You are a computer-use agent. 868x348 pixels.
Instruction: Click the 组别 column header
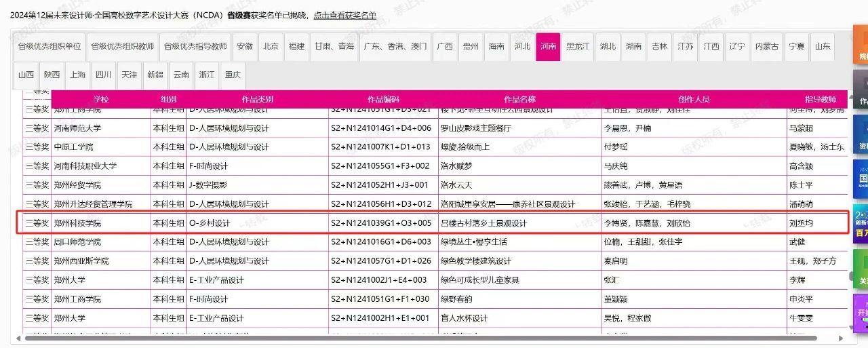coord(169,99)
